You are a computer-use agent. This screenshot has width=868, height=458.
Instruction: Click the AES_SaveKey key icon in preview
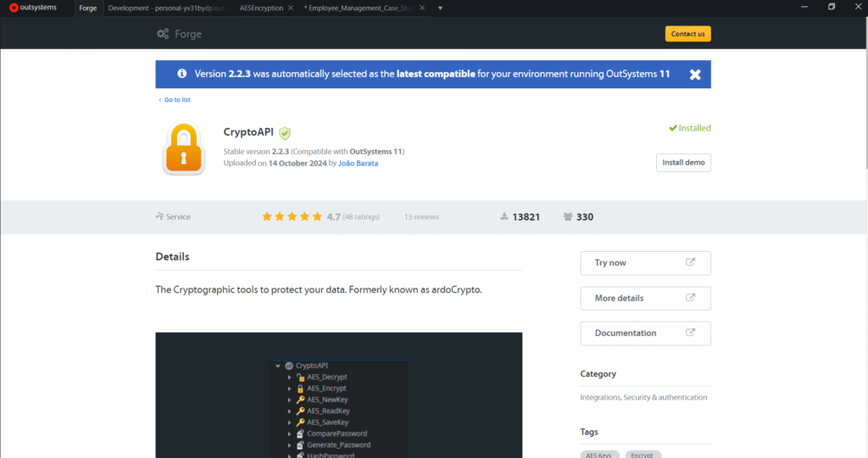coord(300,422)
